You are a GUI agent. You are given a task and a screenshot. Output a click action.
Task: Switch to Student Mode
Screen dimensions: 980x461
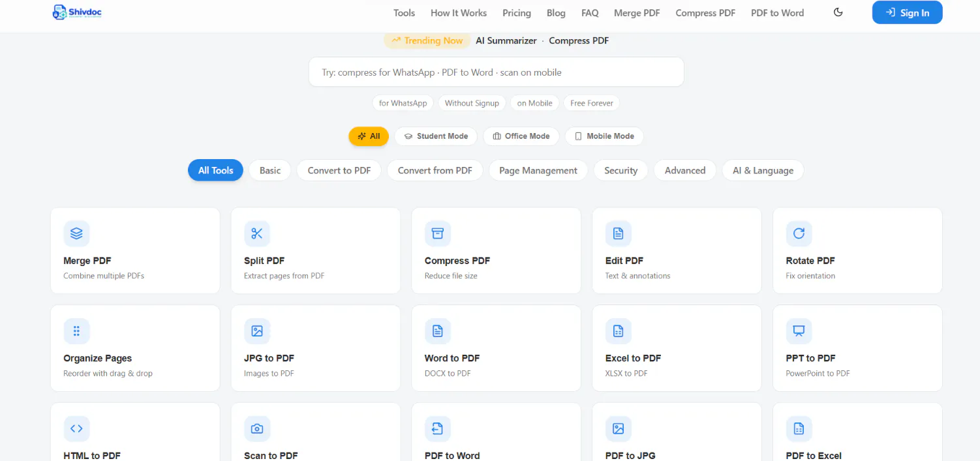click(436, 136)
